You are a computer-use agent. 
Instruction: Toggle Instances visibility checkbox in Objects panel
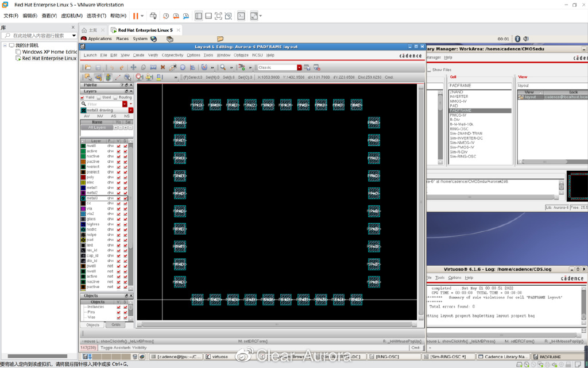[118, 307]
